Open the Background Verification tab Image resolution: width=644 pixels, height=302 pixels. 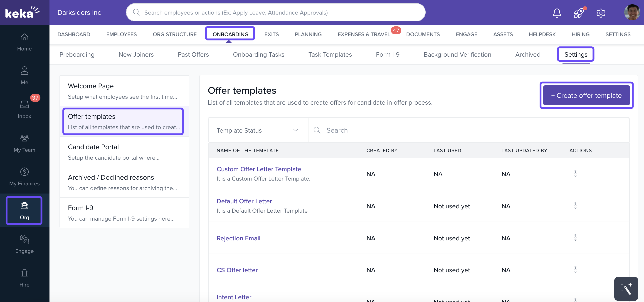tap(457, 55)
